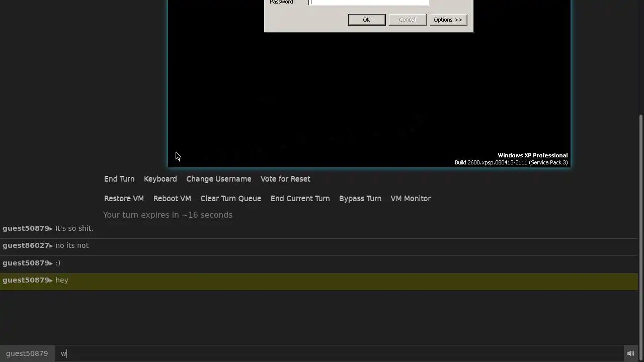Toggle the sound speaker icon

click(x=630, y=353)
